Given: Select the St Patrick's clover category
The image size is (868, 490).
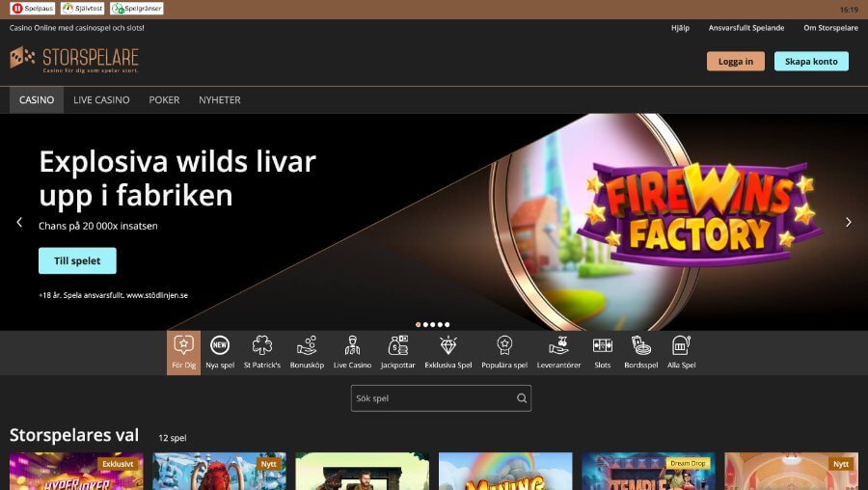Looking at the screenshot, I should [261, 353].
